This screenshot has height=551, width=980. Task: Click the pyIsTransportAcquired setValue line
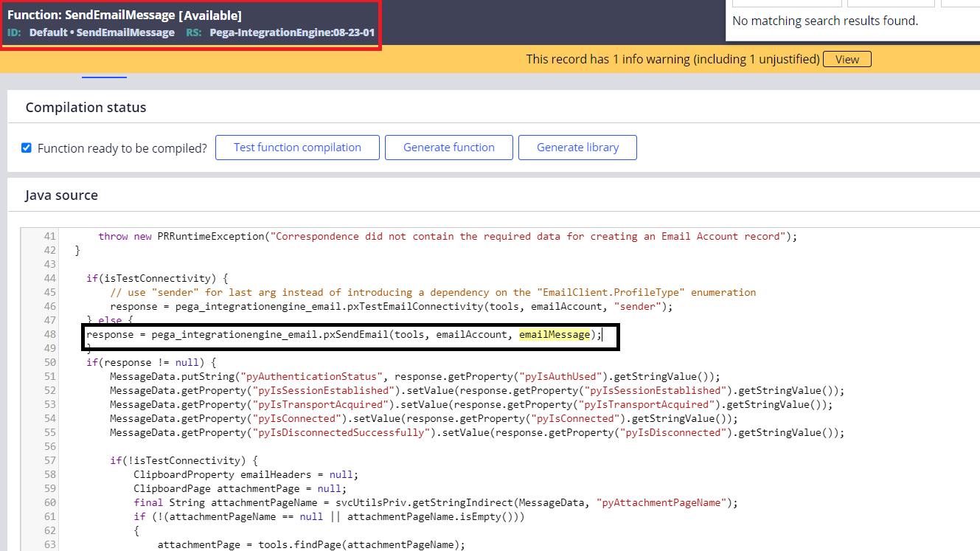[x=471, y=404]
